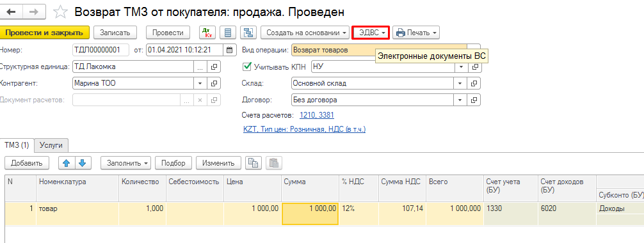Select % НДС cell 12%

[x=358, y=214]
